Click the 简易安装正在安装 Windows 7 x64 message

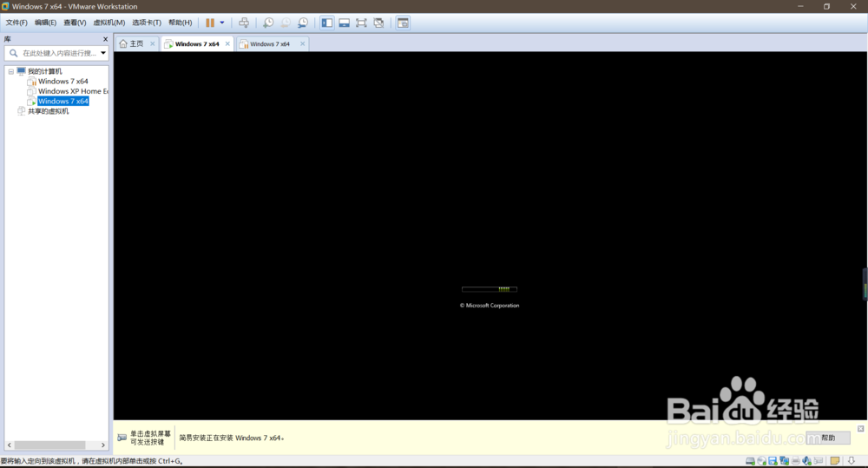232,438
